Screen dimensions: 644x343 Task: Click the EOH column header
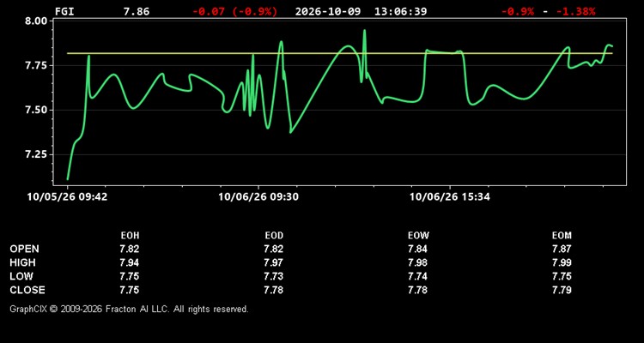tap(130, 236)
